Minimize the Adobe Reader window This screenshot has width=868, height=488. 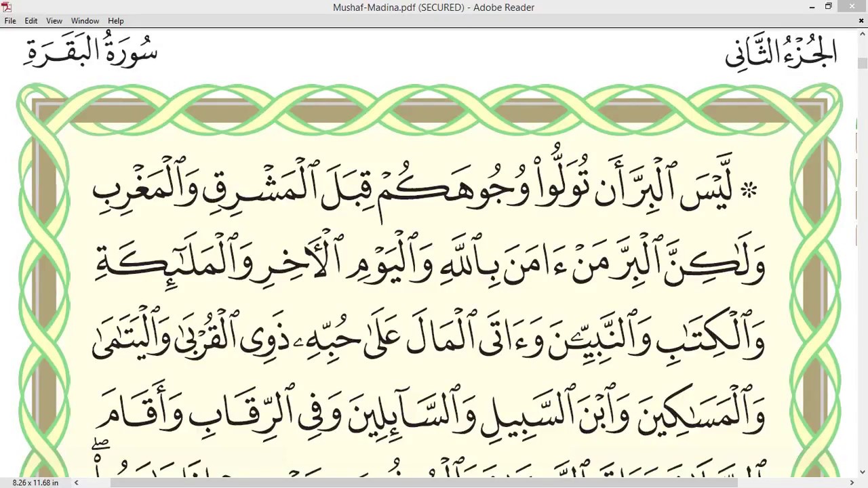click(x=812, y=7)
